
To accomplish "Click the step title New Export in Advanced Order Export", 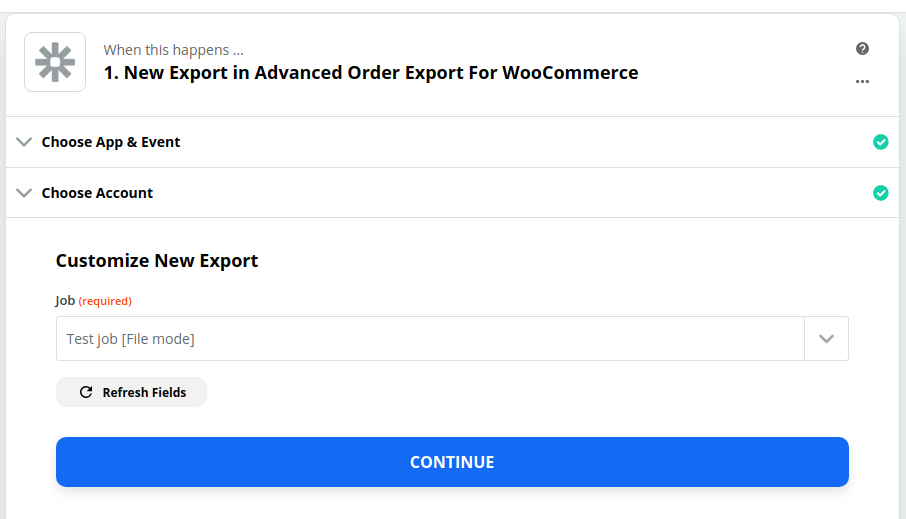I will coord(371,73).
